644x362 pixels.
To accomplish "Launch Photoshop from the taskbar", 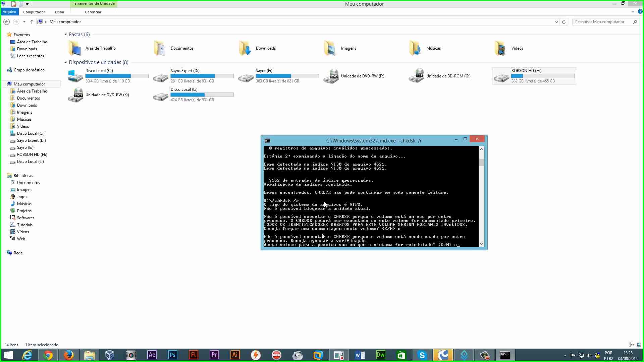I will [173, 355].
